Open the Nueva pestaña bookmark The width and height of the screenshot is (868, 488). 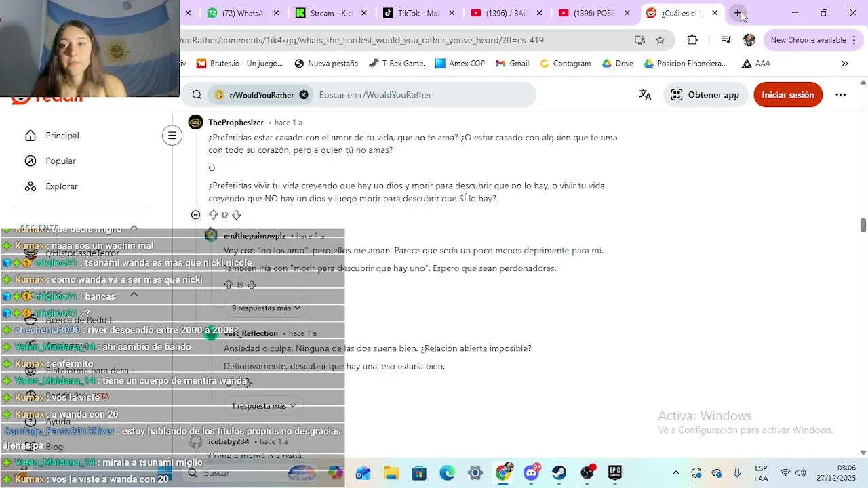pyautogui.click(x=326, y=64)
